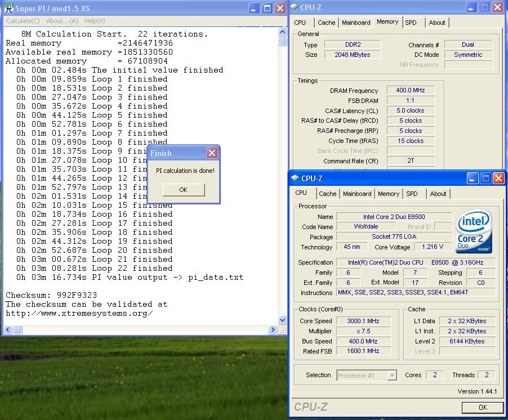
Task: Close the Super PI window
Action: [280, 8]
